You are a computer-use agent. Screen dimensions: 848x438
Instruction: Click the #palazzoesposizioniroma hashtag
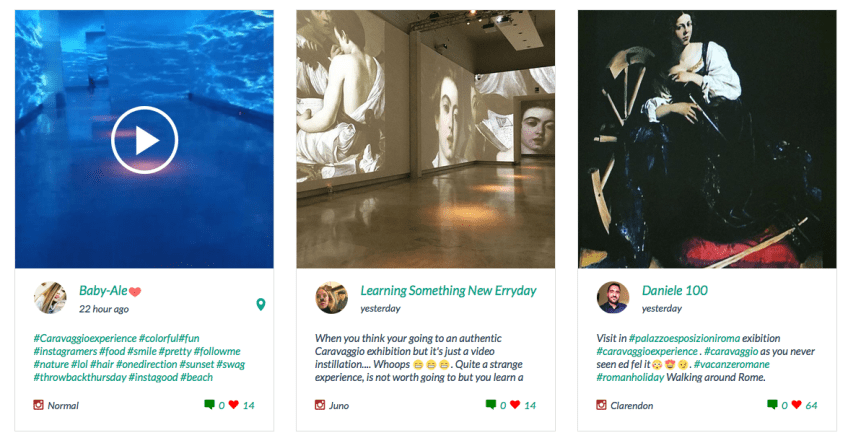(x=691, y=338)
